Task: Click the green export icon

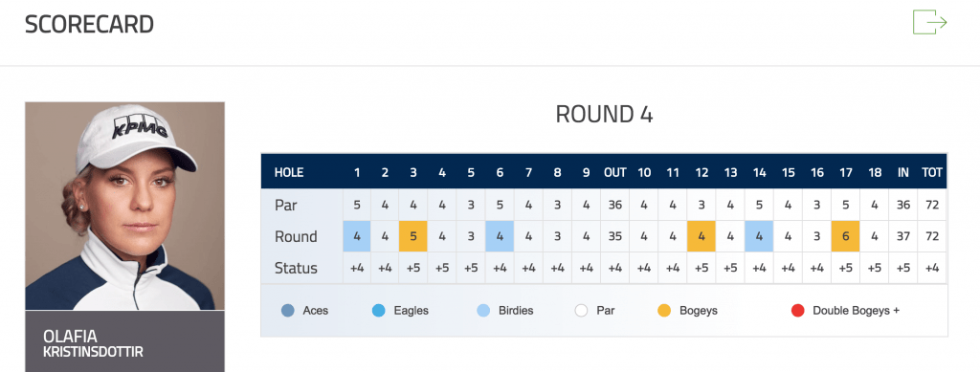Action: point(930,22)
